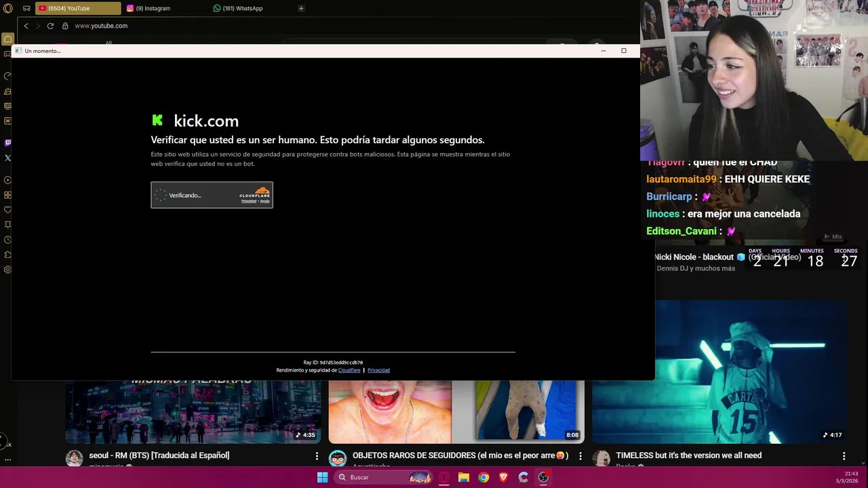Click the tab islands icon beside YouTube tab
The height and width of the screenshot is (488, 868).
(x=26, y=8)
